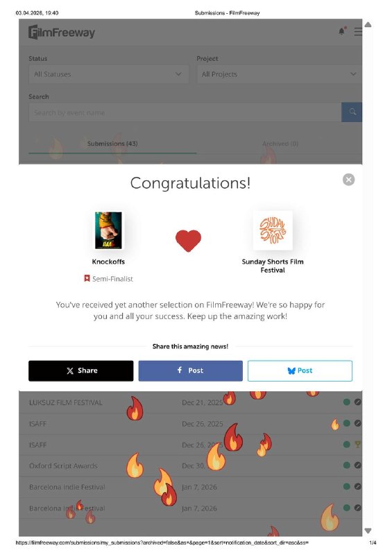The height and width of the screenshot is (555, 392).
Task: Click the red heart icon
Action: pos(189,241)
